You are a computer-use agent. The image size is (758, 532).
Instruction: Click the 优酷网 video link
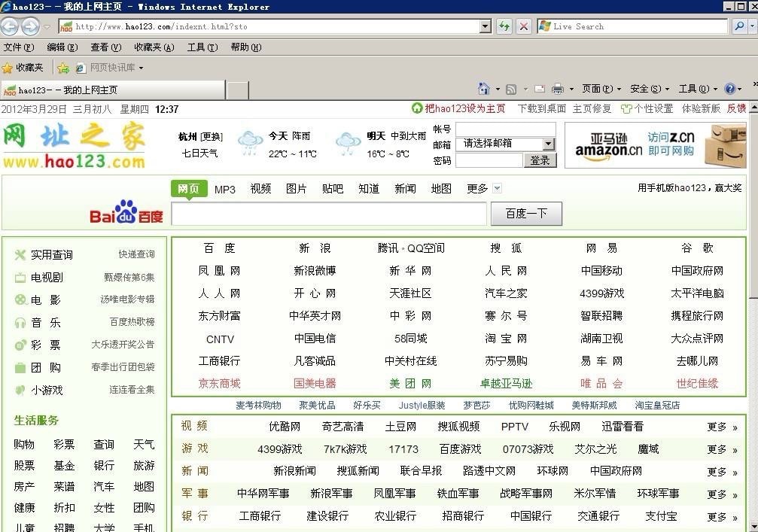[x=285, y=427]
